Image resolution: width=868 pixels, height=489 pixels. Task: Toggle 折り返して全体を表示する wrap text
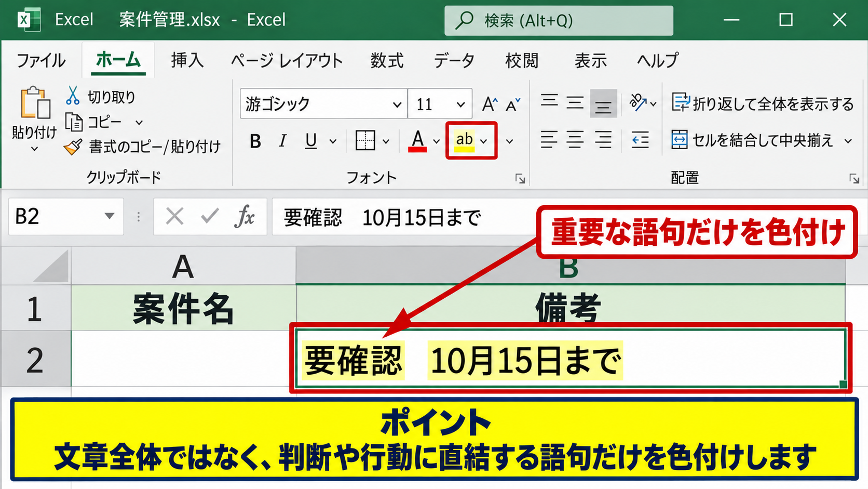tap(763, 104)
